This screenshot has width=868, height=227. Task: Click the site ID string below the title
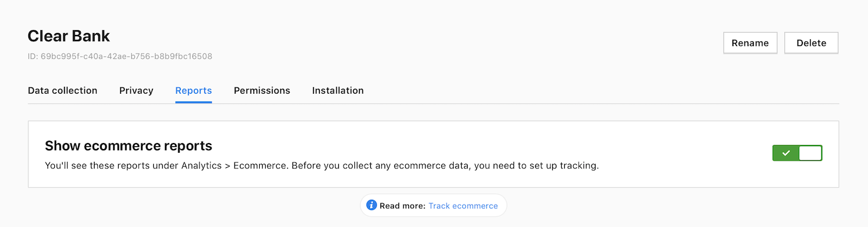pos(120,56)
